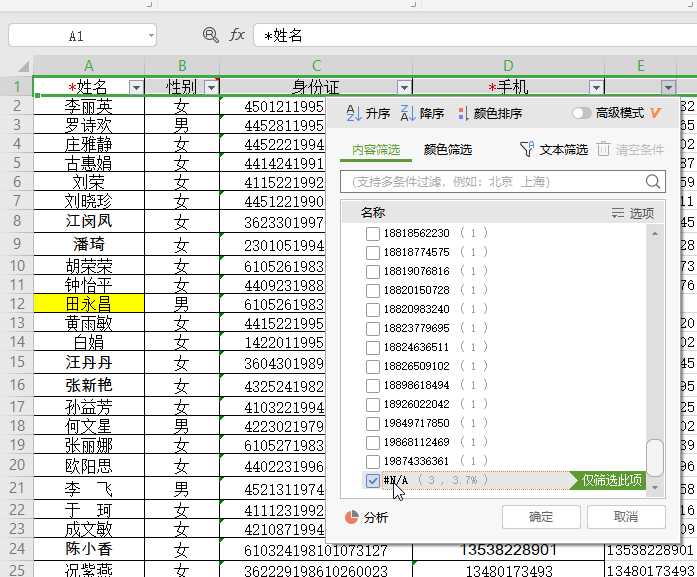Click the filter list scroll down arrow
The width and height of the screenshot is (697, 577).
pyautogui.click(x=654, y=488)
